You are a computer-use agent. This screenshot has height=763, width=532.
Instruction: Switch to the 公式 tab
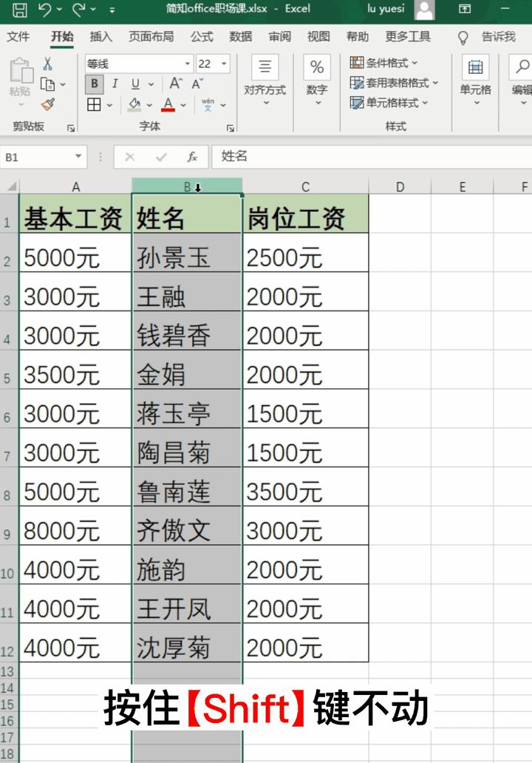coord(202,36)
